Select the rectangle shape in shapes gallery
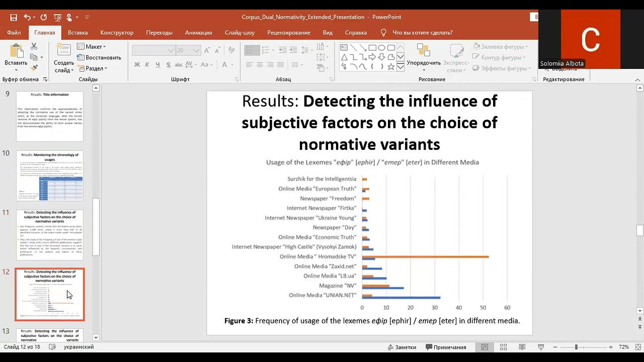This screenshot has height=362, width=644. 372,48
